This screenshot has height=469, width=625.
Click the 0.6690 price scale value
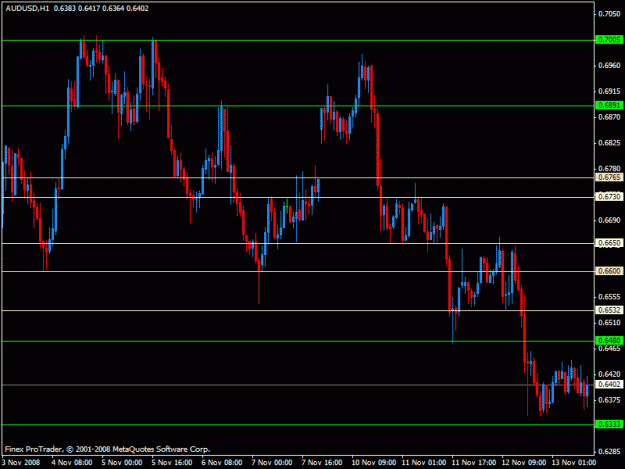click(x=609, y=220)
